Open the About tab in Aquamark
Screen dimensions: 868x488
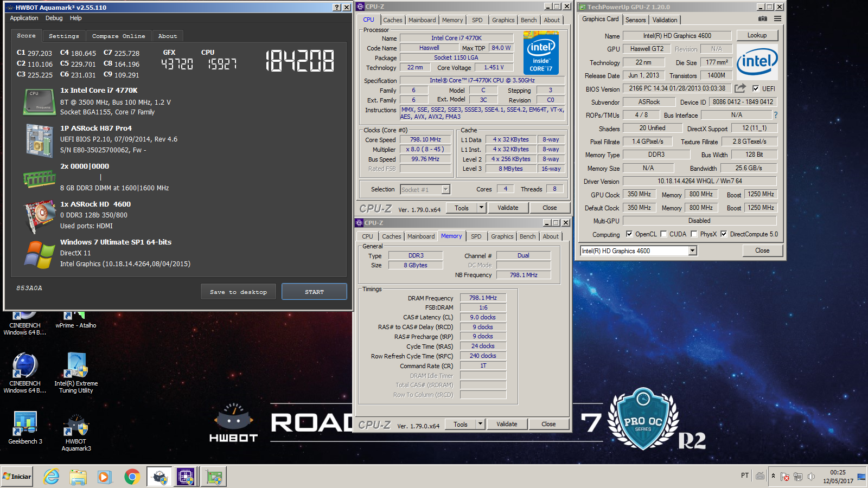[x=168, y=36]
